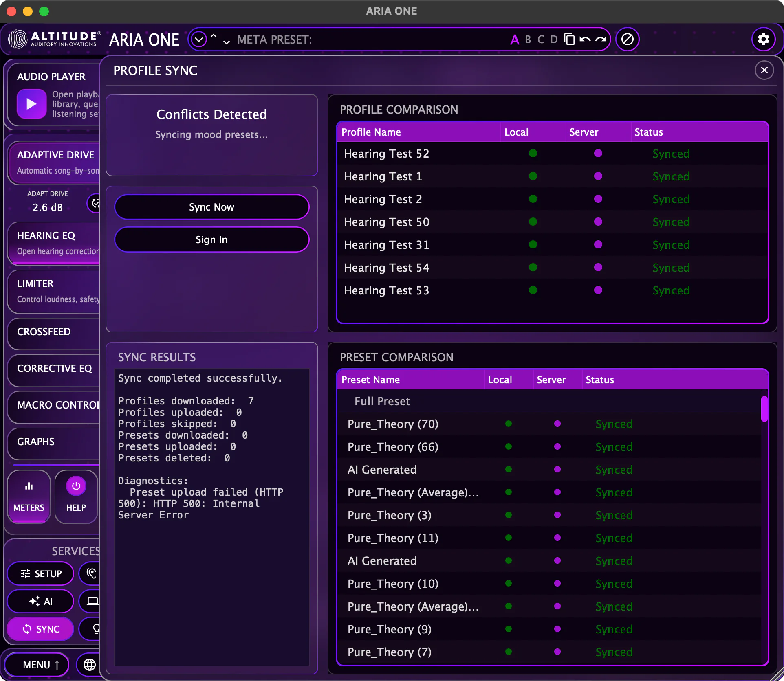Screen dimensions: 784x681
Task: Click the Setup service button
Action: click(41, 573)
